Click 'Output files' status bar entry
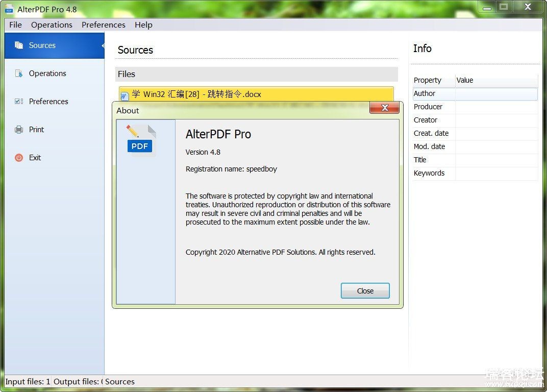The width and height of the screenshot is (547, 392). (x=78, y=381)
